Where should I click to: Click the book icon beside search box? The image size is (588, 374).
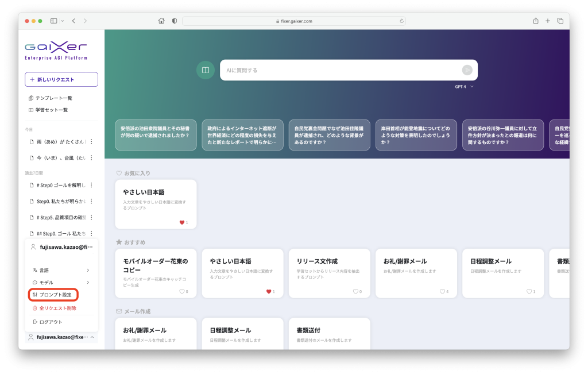click(x=205, y=70)
